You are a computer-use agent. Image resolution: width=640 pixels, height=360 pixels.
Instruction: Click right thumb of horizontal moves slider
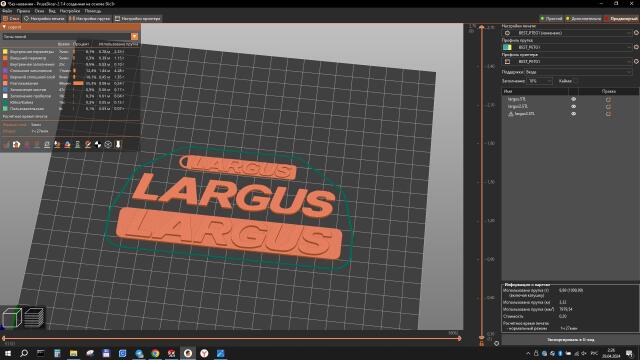pyautogui.click(x=460, y=338)
